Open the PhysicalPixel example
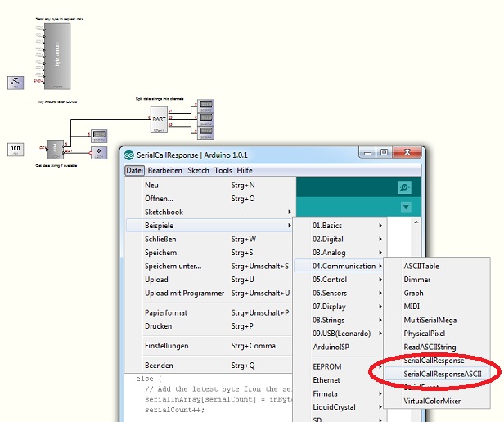The image size is (504, 422). (437, 334)
